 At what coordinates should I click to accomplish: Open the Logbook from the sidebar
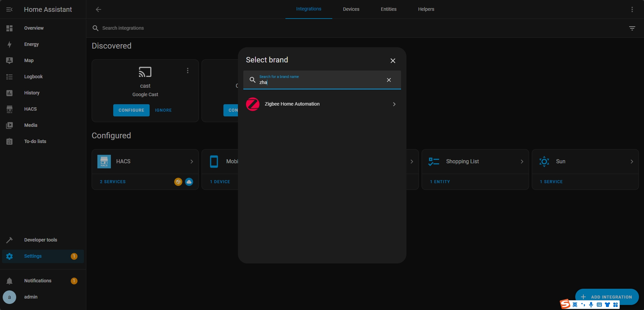pos(33,77)
